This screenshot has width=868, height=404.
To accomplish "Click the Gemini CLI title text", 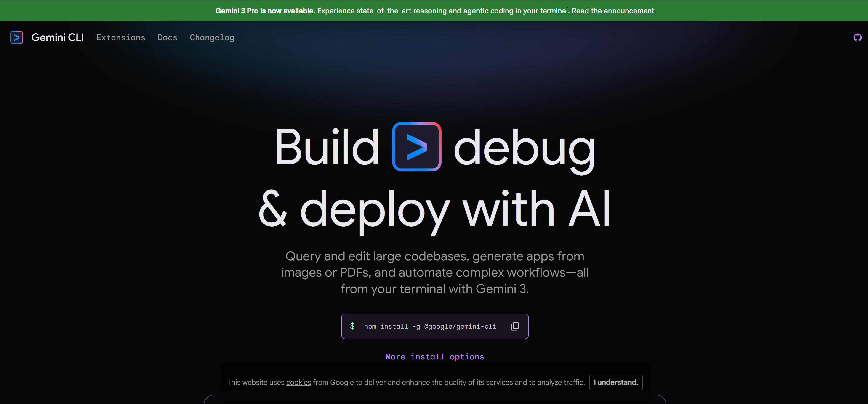I will coord(57,37).
